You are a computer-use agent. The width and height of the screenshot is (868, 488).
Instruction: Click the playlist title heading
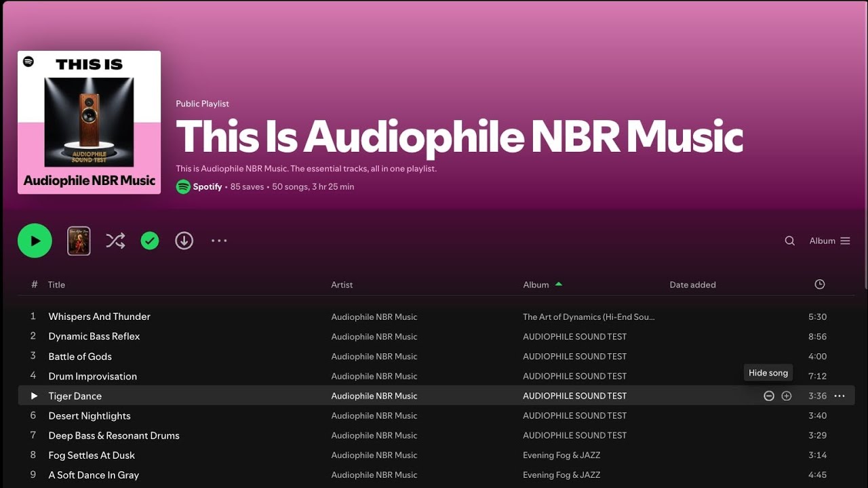[459, 136]
